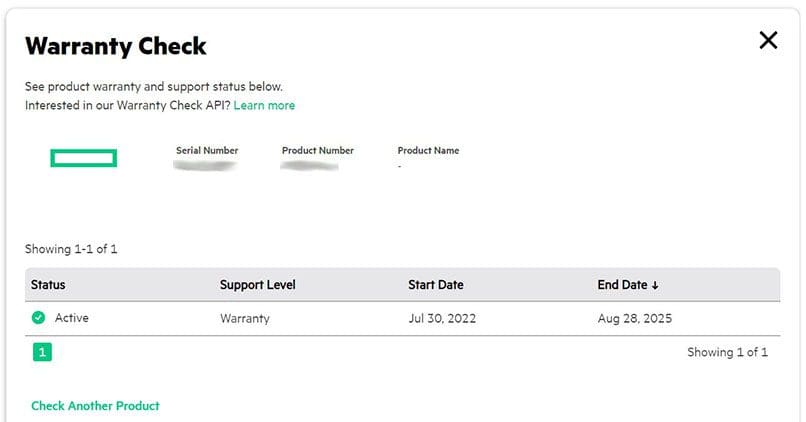Go to page 1 in pagination
Viewport: 806px width, 422px height.
tap(42, 352)
